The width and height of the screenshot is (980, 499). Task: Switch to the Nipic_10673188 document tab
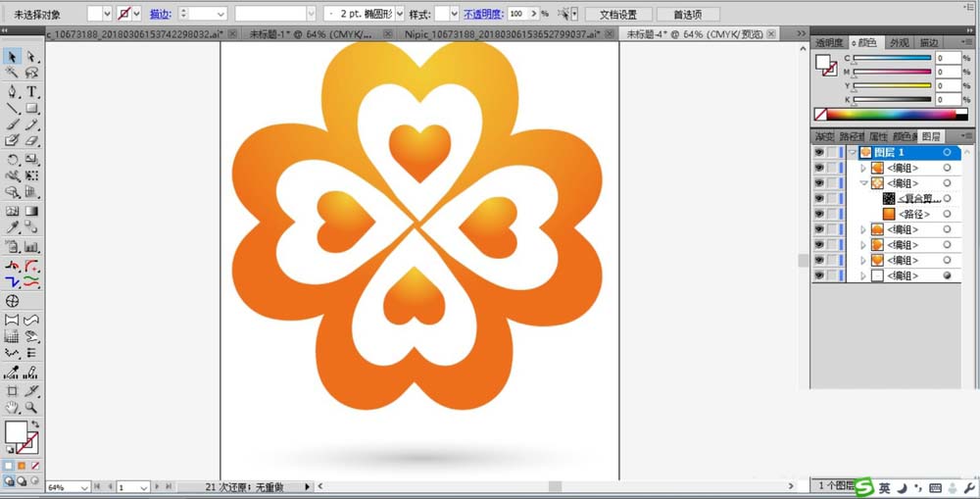pos(508,33)
